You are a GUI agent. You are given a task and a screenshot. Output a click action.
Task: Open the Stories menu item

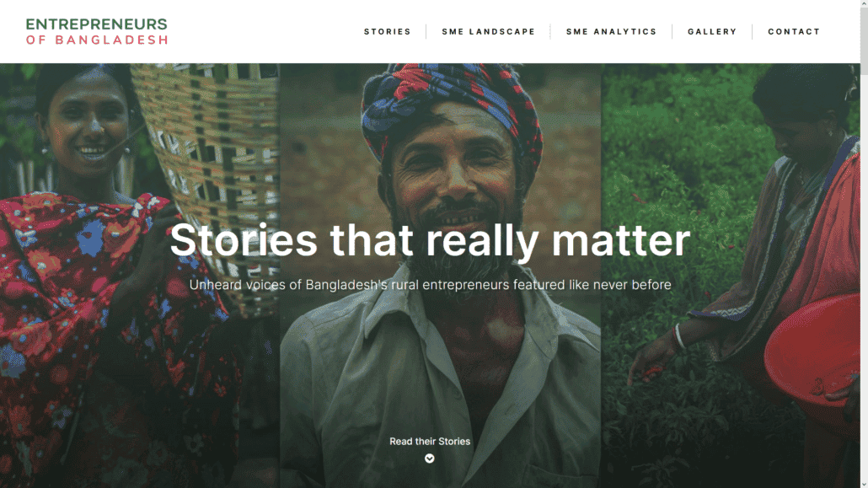tap(387, 31)
